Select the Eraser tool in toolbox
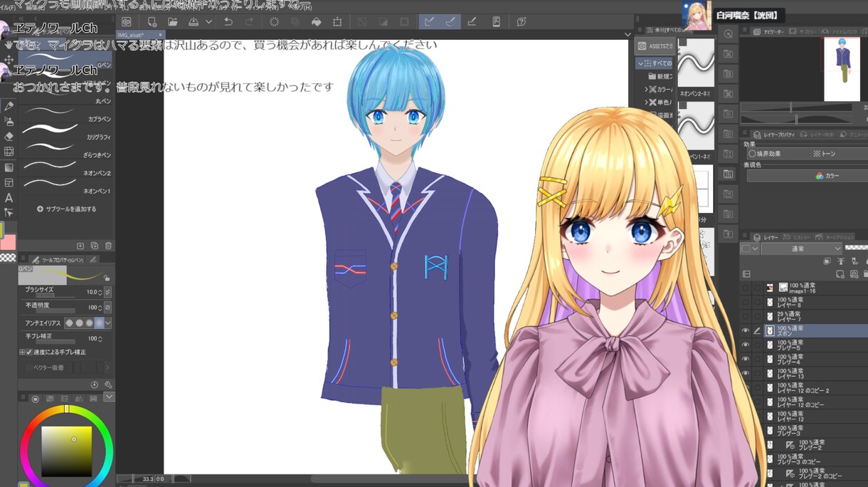 9,136
